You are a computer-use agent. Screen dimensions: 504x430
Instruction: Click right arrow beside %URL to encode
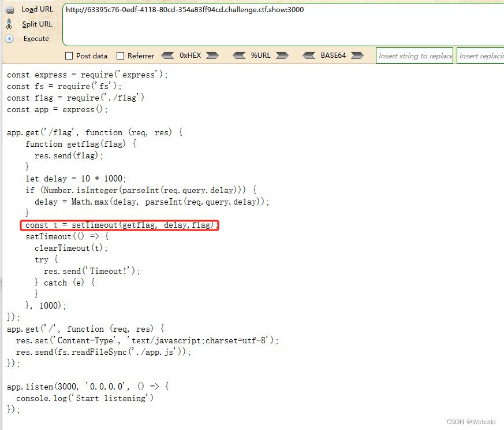(282, 55)
